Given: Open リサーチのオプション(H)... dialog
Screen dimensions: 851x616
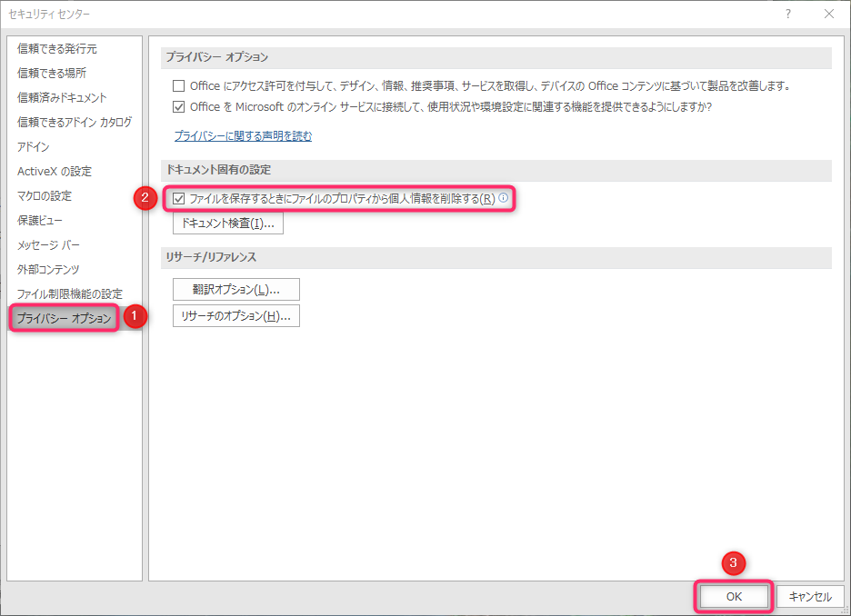Looking at the screenshot, I should pos(236,316).
